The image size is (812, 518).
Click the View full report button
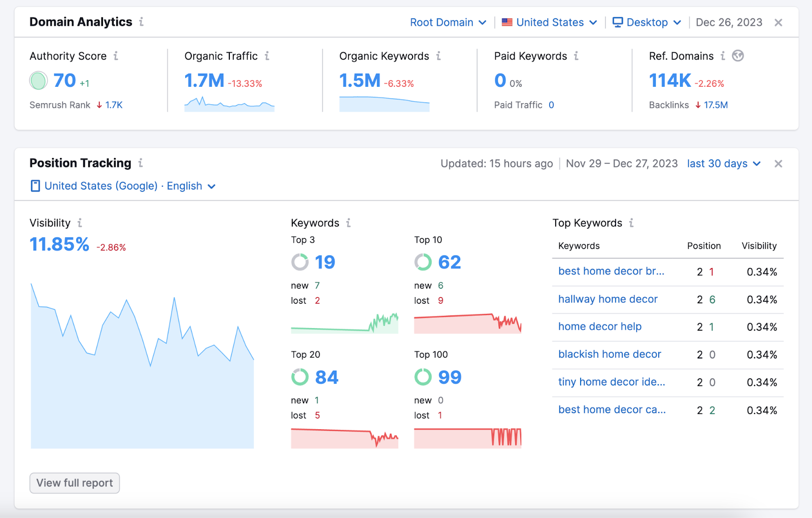tap(74, 483)
